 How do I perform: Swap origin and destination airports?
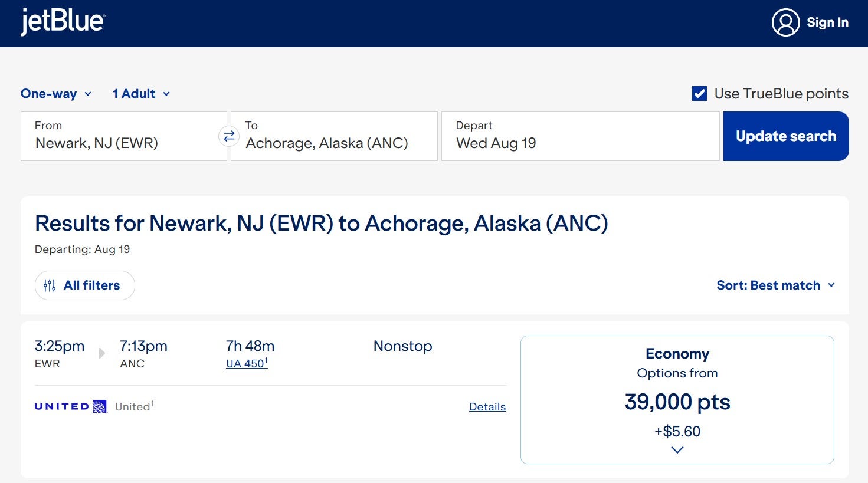229,136
